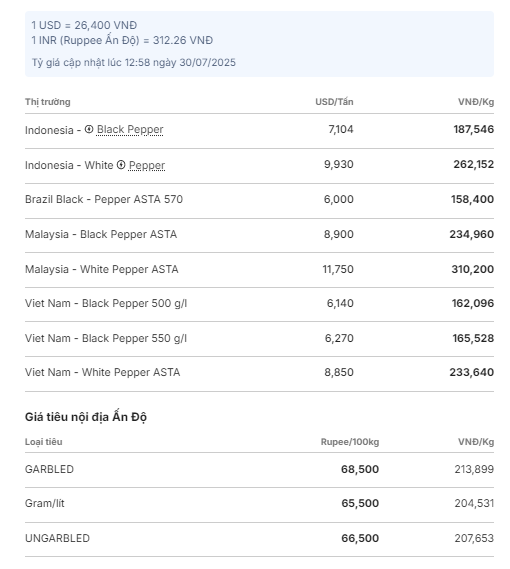Select Viet Nam - Black Pepper 550 g/l row
Viewport: 510px width, 569px height.
[259, 338]
